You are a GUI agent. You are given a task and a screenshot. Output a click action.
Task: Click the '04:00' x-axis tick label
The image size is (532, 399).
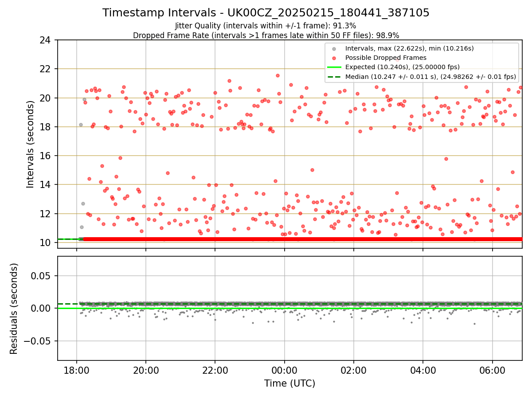tap(423, 370)
